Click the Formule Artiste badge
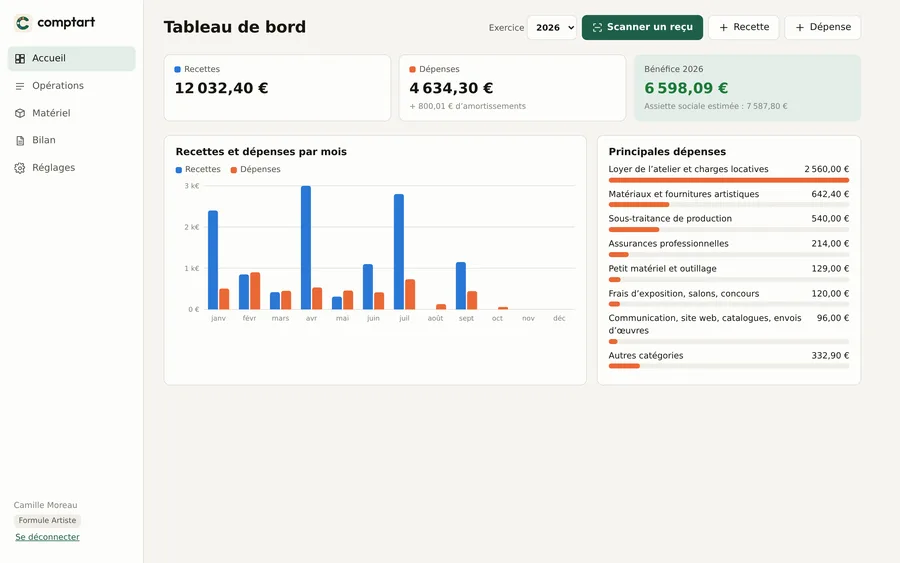The width and height of the screenshot is (900, 563). (x=47, y=521)
